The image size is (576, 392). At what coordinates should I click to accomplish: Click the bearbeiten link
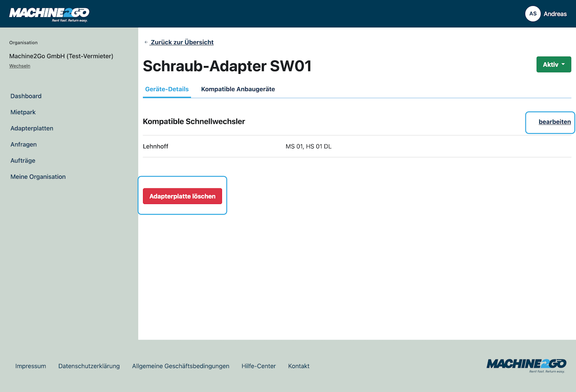coord(555,122)
